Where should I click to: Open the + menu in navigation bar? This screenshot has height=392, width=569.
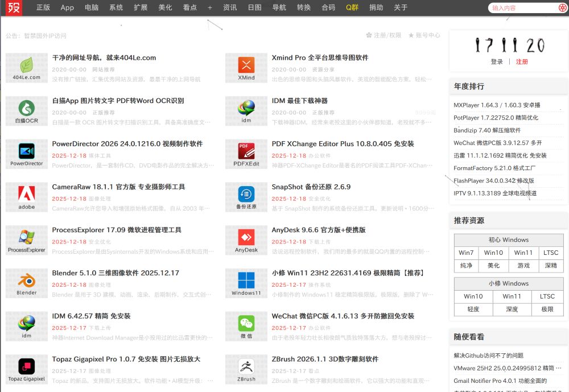click(210, 8)
